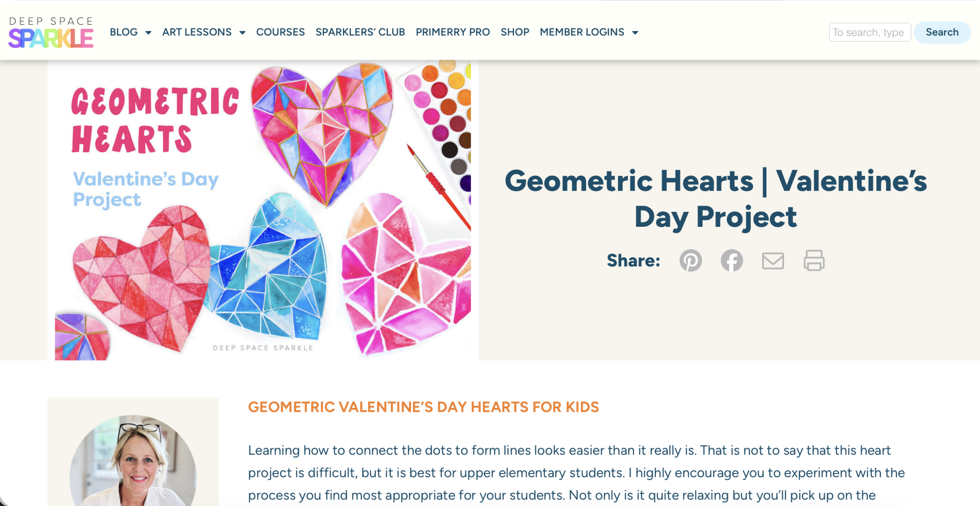
Task: Share the post on Facebook
Action: (x=732, y=260)
